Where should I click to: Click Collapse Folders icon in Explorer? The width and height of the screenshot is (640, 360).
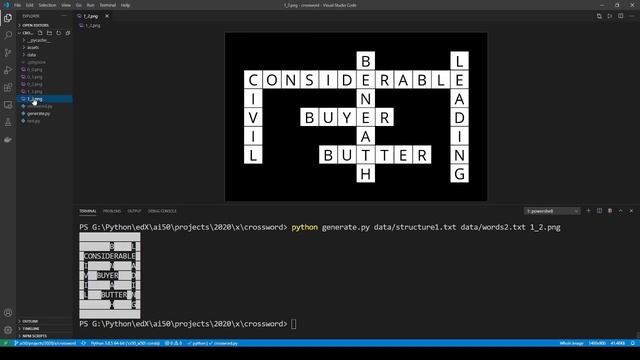[68, 33]
